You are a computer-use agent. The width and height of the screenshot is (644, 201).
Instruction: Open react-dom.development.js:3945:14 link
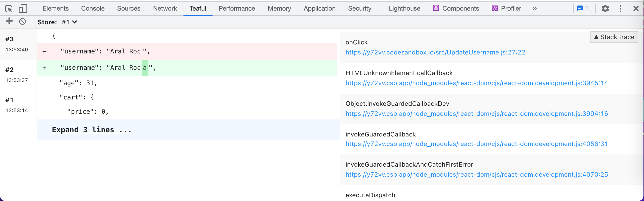(477, 83)
